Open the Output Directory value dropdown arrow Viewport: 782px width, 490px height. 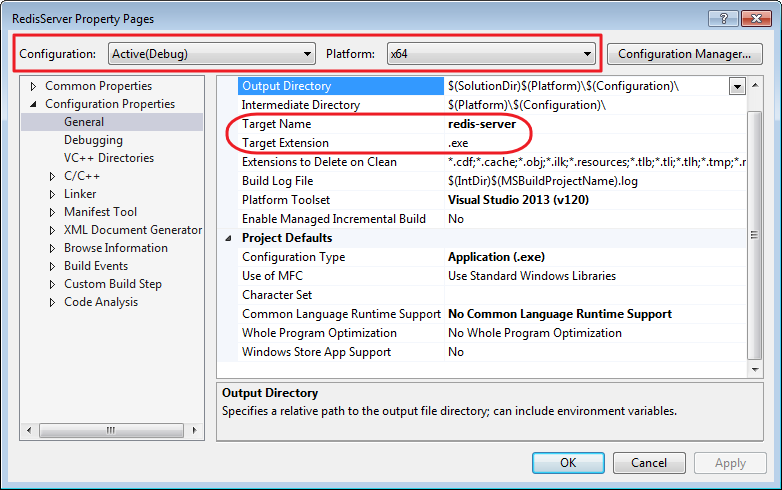point(737,86)
